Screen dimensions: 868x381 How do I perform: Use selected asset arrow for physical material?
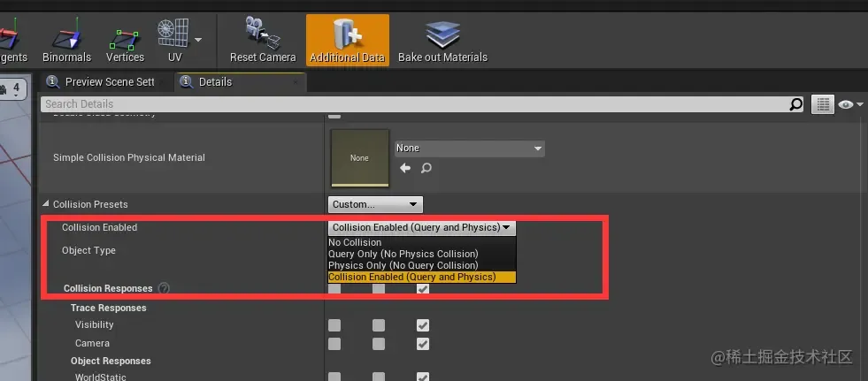coord(405,168)
